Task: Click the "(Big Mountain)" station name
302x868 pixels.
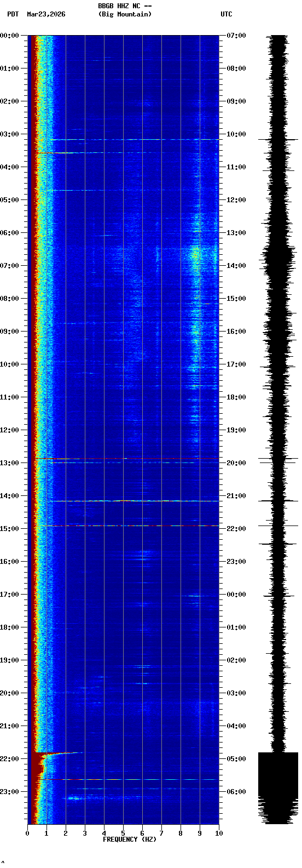Action: pos(125,14)
